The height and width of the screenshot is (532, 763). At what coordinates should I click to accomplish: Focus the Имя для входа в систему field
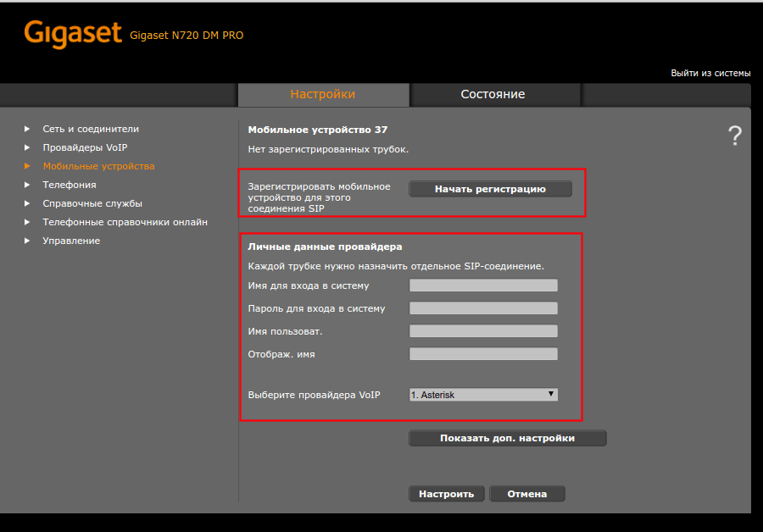tap(483, 285)
